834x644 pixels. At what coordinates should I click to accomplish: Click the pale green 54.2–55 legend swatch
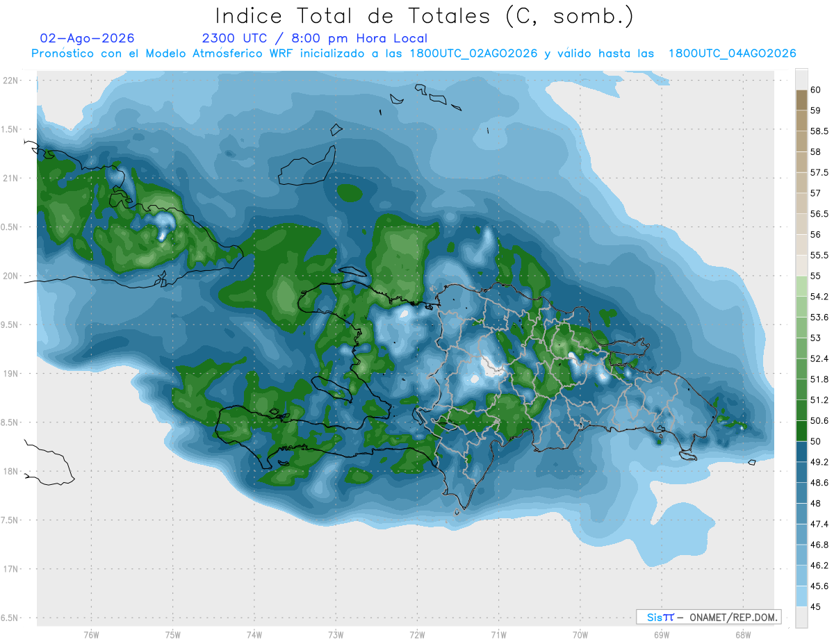pyautogui.click(x=801, y=286)
